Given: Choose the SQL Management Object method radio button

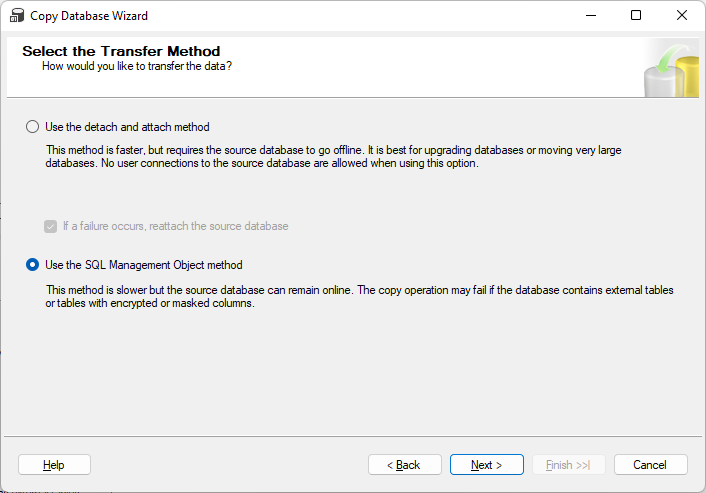Looking at the screenshot, I should click(x=33, y=265).
